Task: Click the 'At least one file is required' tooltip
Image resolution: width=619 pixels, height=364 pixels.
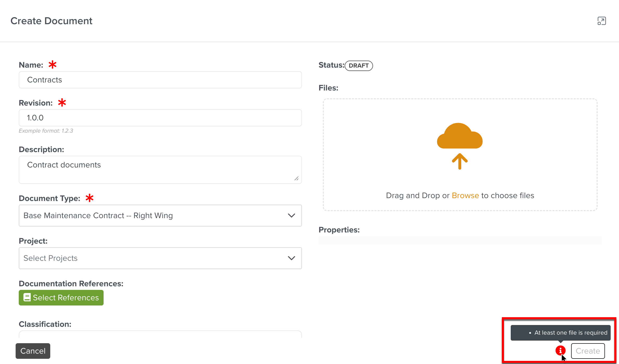Action: [560, 333]
